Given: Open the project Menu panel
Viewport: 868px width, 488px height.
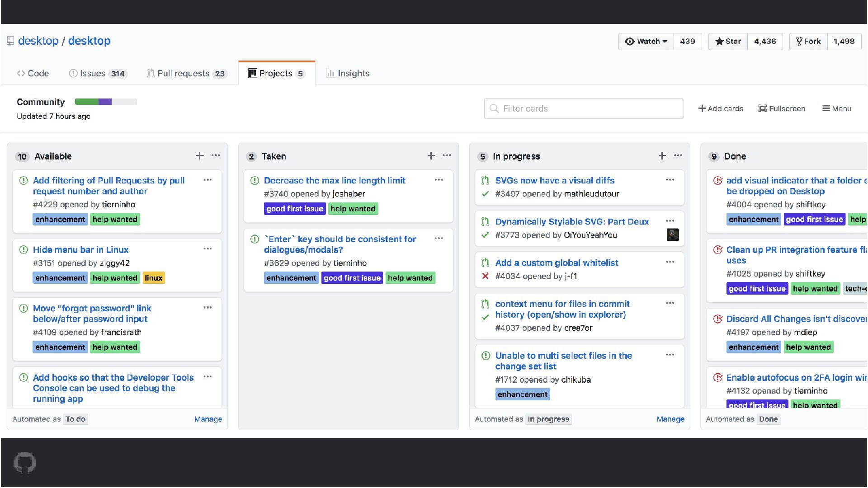Looking at the screenshot, I should click(837, 108).
